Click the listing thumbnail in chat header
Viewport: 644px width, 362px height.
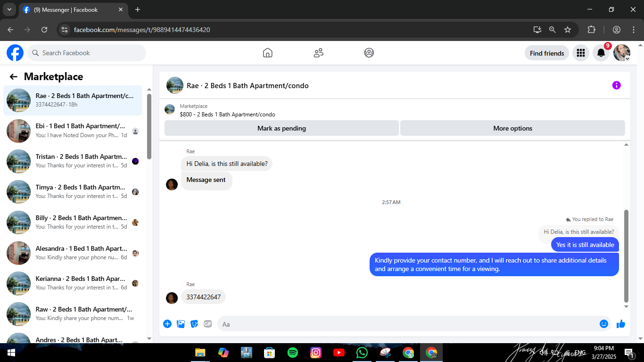pos(175,85)
